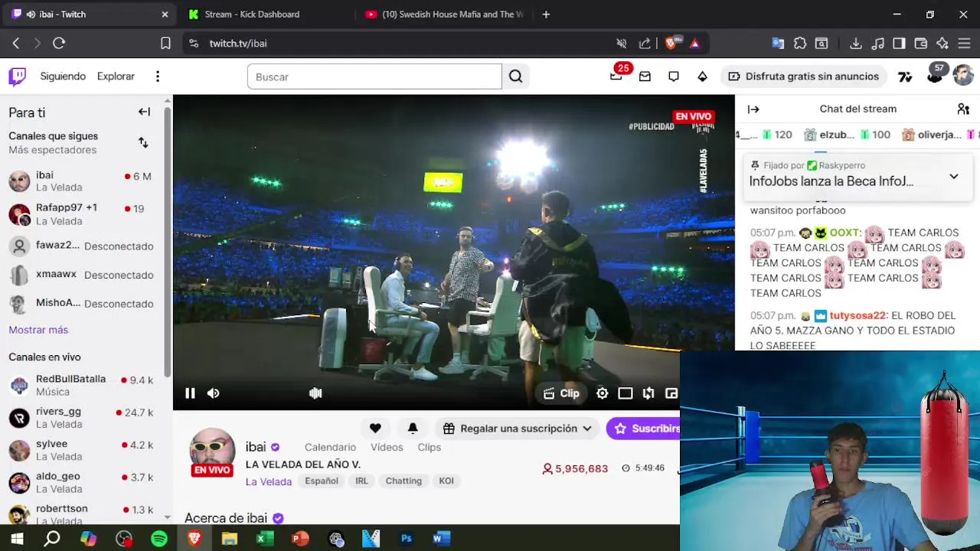Click Suscribirse button

point(643,429)
